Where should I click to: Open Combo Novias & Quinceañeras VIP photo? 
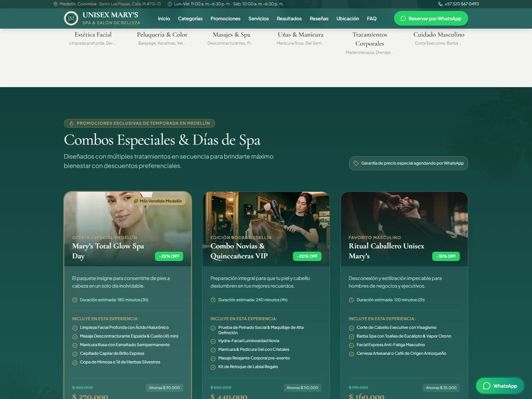click(266, 229)
